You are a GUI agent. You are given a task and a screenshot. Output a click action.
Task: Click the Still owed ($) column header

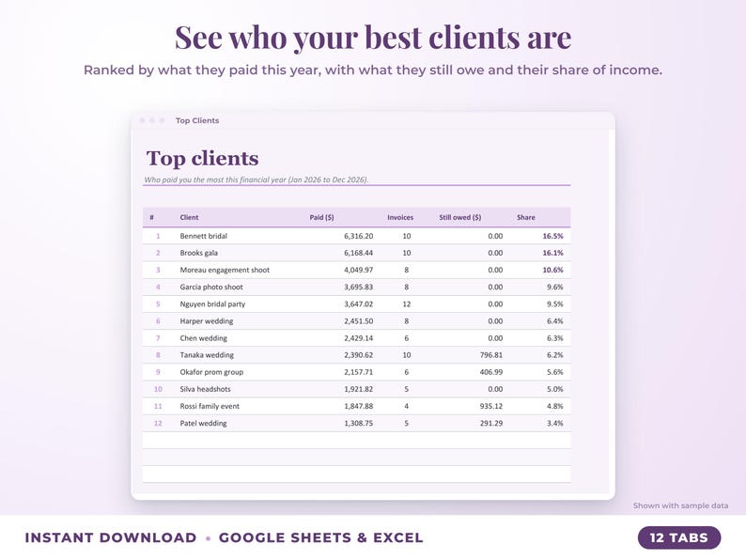coord(460,217)
